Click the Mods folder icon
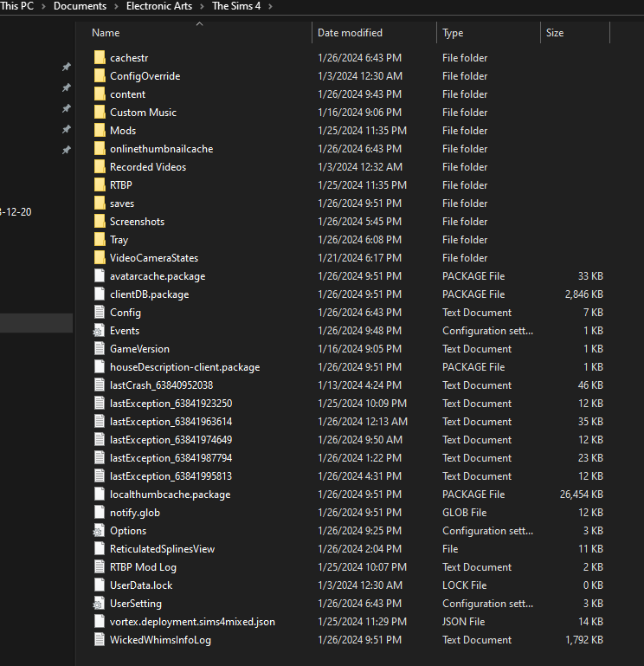644x666 pixels. click(100, 131)
